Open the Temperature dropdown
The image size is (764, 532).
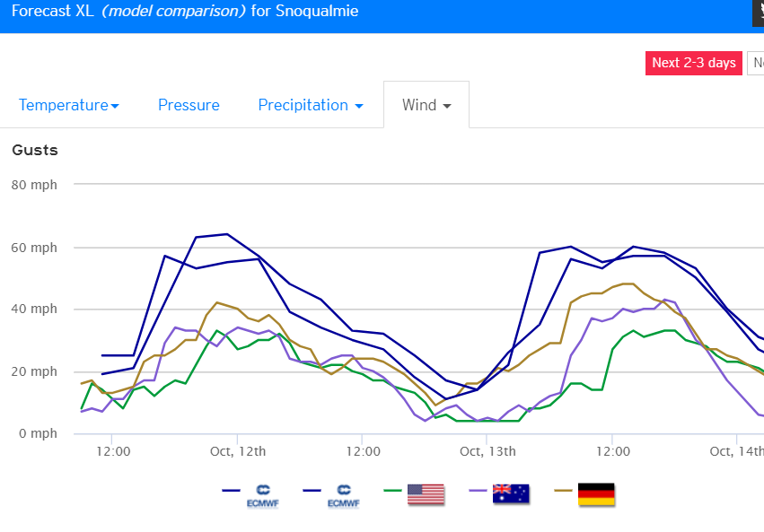69,105
